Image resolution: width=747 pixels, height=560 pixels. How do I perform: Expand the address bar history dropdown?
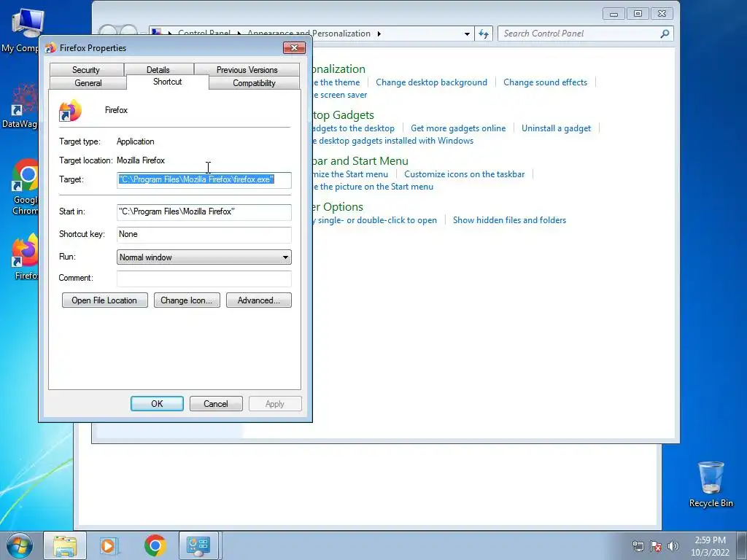467,34
